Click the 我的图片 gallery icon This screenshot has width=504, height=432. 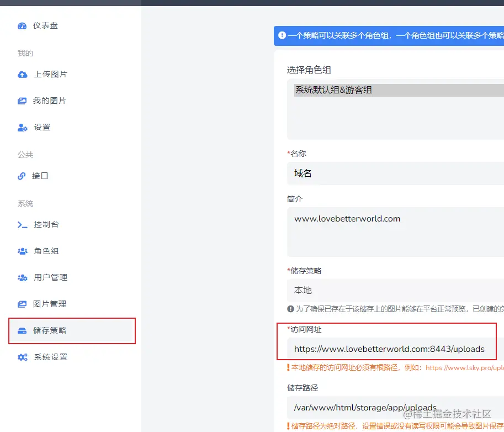[x=22, y=101]
